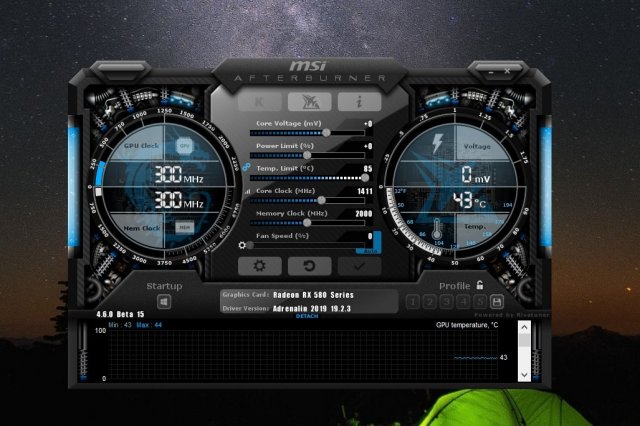Image resolution: width=640 pixels, height=426 pixels.
Task: Click the Core Clock slider handle
Action: (322, 200)
